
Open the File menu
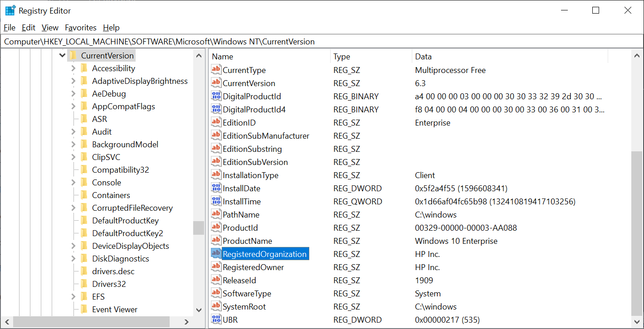click(10, 28)
